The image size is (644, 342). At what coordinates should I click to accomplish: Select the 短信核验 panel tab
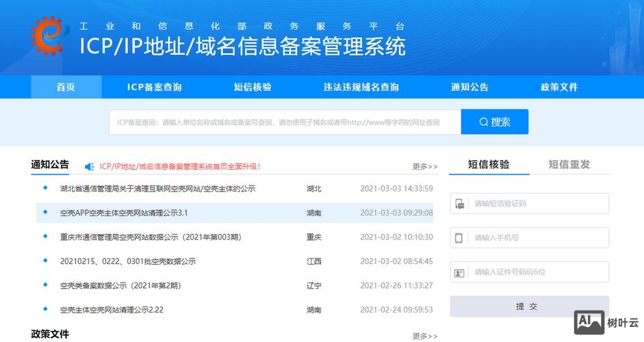[x=489, y=164]
